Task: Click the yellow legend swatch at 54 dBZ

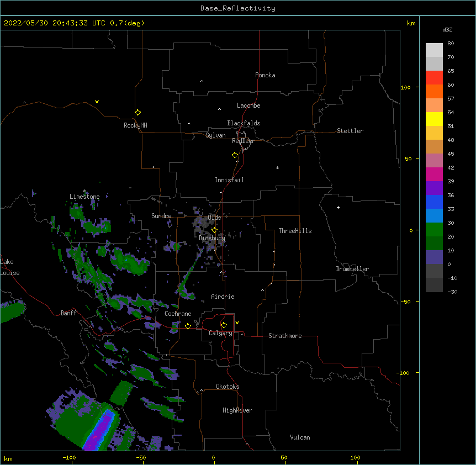Action: [434, 119]
